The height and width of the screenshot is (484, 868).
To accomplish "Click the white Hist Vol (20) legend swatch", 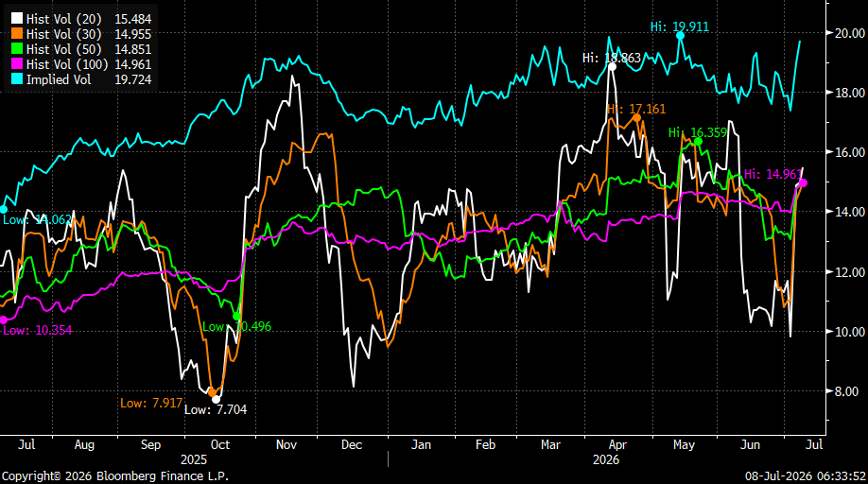I will 17,19.
